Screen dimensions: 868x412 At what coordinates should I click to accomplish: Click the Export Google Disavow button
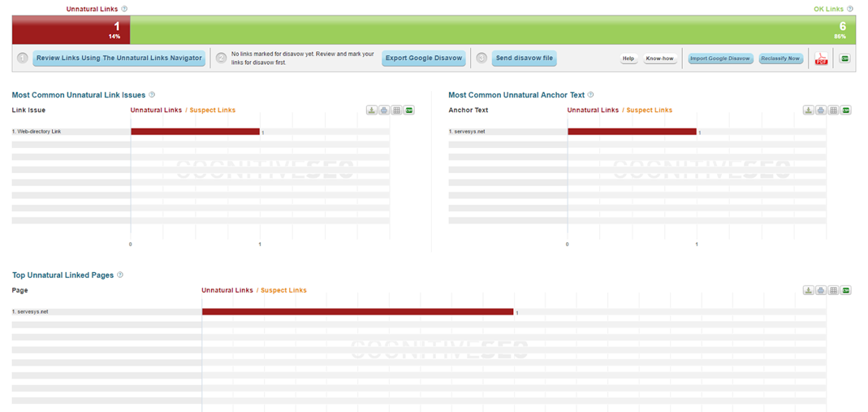point(424,59)
